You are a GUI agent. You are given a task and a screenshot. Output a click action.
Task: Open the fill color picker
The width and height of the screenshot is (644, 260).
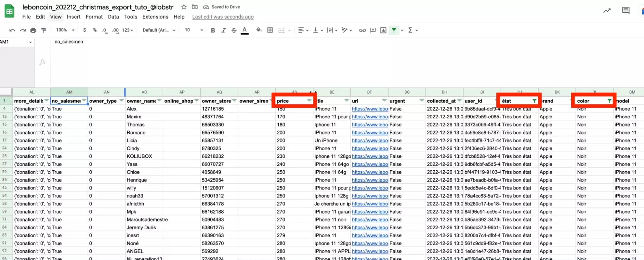pos(259,30)
